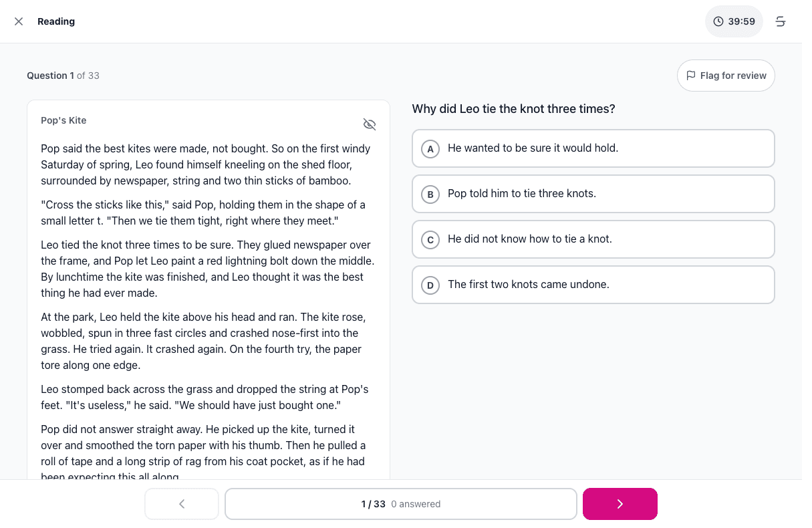This screenshot has width=812, height=528.
Task: Click the Pop's Kite passage title
Action: point(63,120)
